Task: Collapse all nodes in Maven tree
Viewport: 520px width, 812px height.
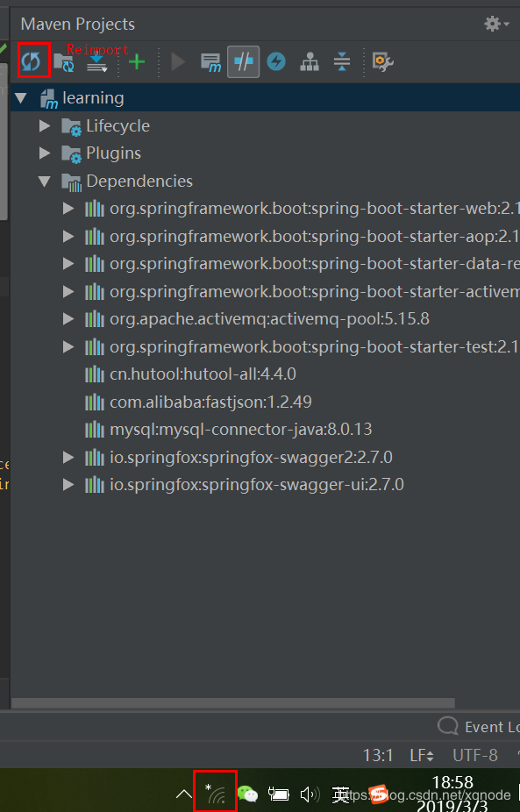Action: pos(342,61)
